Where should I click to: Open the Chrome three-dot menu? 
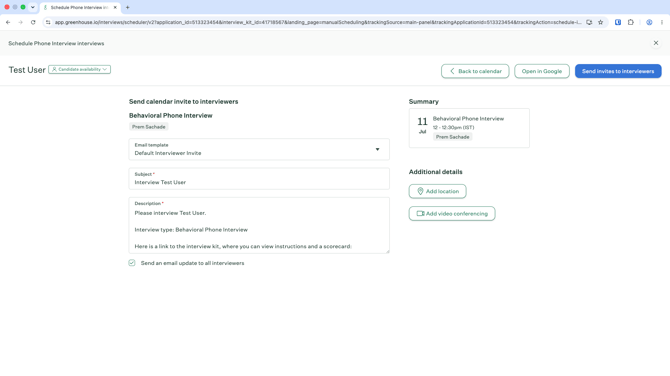[x=662, y=22]
